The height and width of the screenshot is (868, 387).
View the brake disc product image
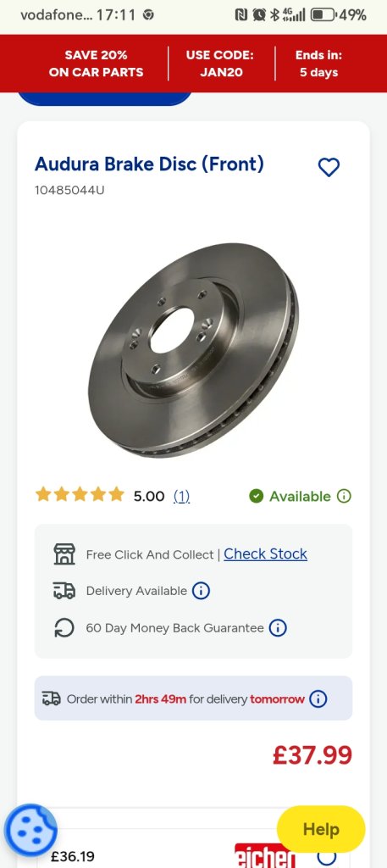(193, 350)
